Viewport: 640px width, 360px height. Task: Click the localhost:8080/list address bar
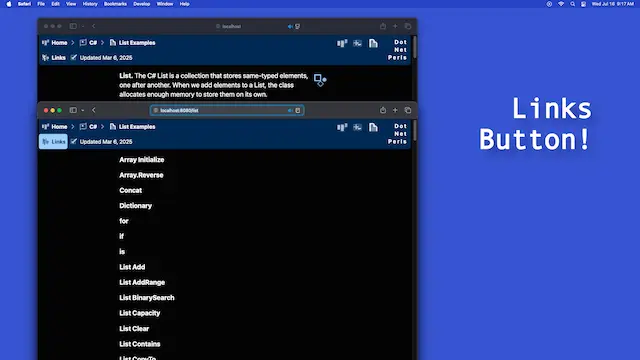tap(227, 110)
